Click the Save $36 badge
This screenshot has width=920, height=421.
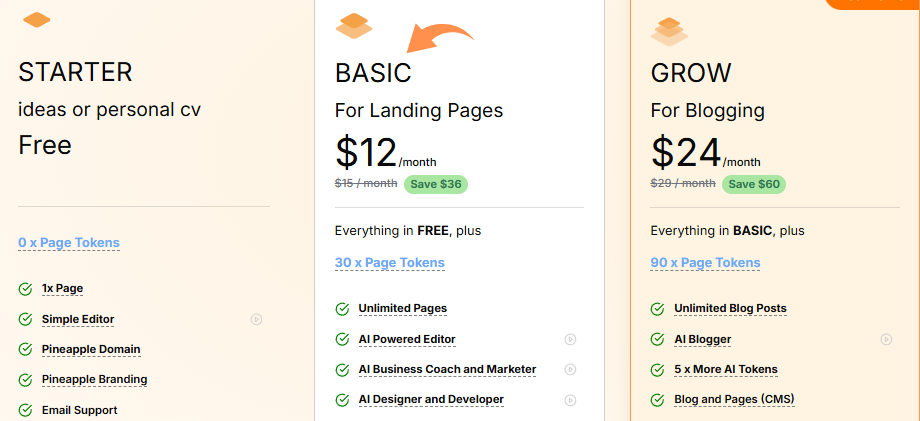(436, 184)
